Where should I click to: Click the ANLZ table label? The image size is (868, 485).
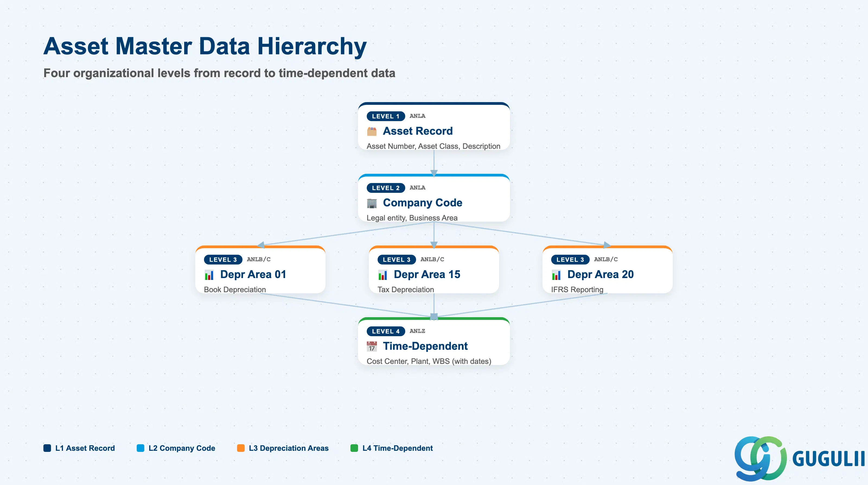point(417,331)
